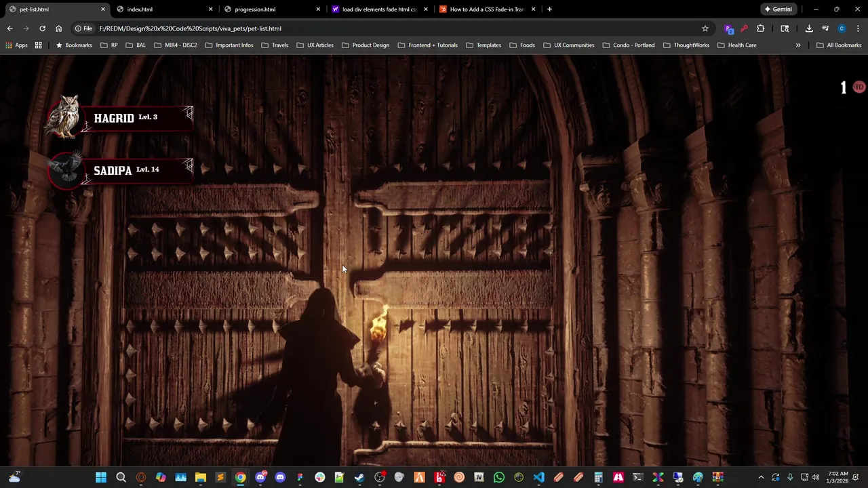The height and width of the screenshot is (488, 868).
Task: Open Steam from the taskbar
Action: tap(359, 477)
